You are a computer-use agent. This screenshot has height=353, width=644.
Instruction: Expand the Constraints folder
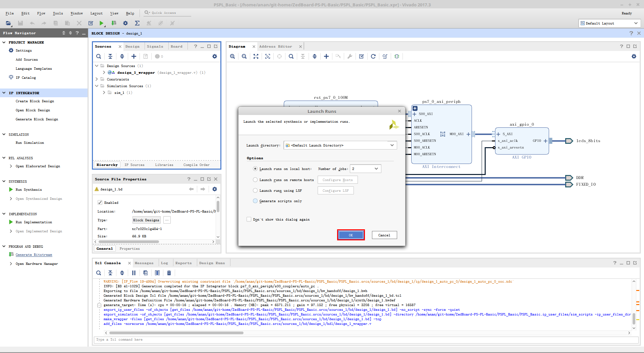coord(97,79)
